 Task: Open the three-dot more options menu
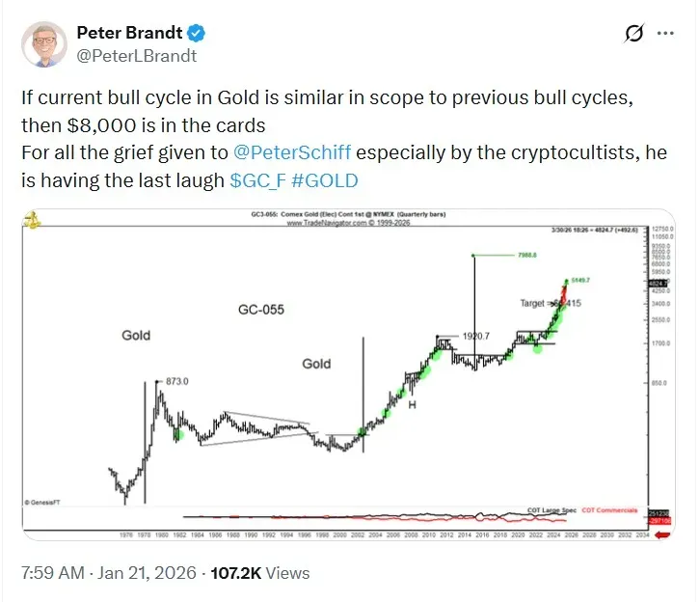coord(665,34)
